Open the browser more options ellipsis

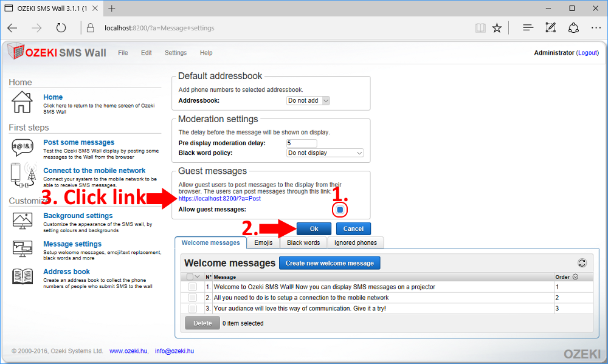pyautogui.click(x=596, y=28)
